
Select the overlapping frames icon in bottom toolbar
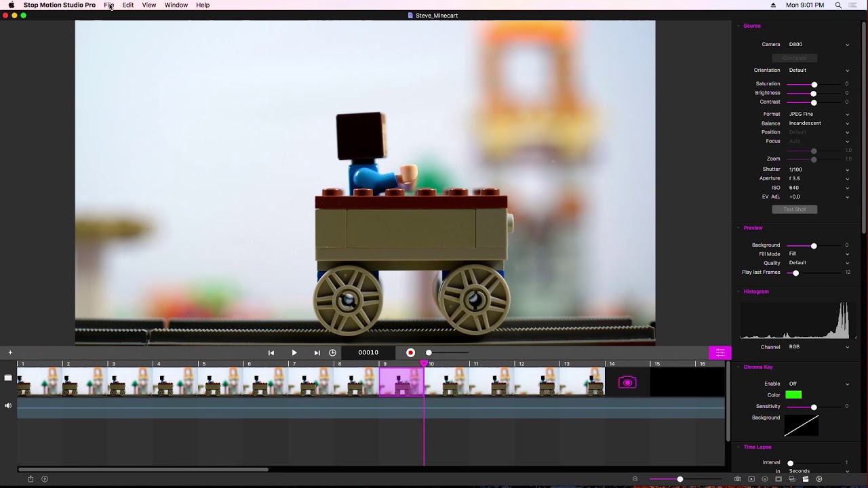[x=792, y=479]
